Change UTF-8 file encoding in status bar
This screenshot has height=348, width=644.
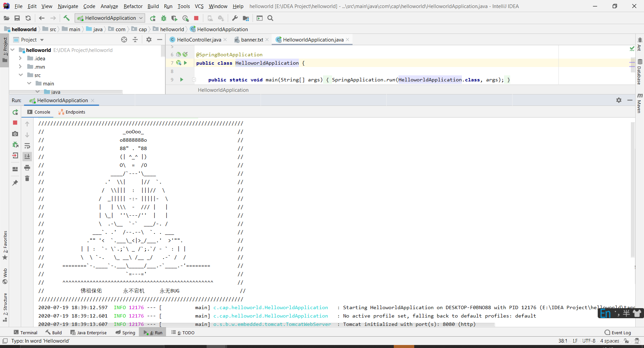[589, 341]
